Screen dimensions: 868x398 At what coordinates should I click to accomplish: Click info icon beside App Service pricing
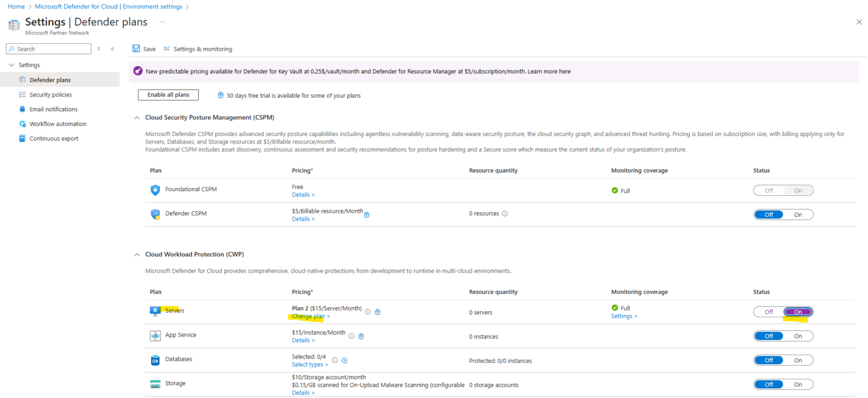pos(351,336)
